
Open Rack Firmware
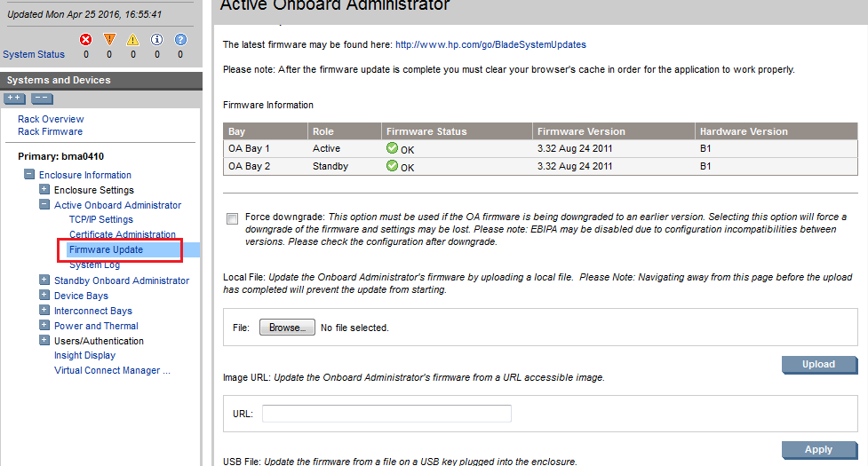[51, 131]
